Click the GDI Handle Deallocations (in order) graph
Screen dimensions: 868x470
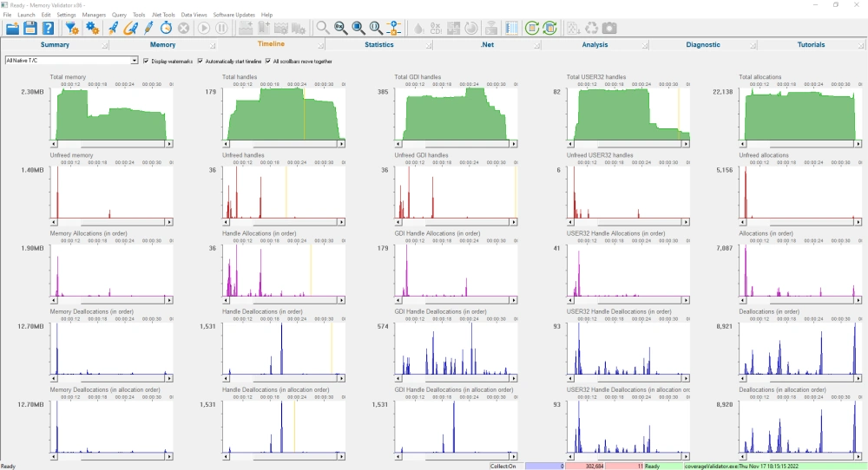point(457,349)
